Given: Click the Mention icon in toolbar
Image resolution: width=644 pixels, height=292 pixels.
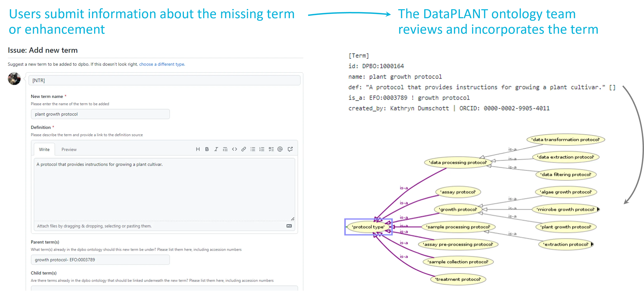Looking at the screenshot, I should pos(280,149).
